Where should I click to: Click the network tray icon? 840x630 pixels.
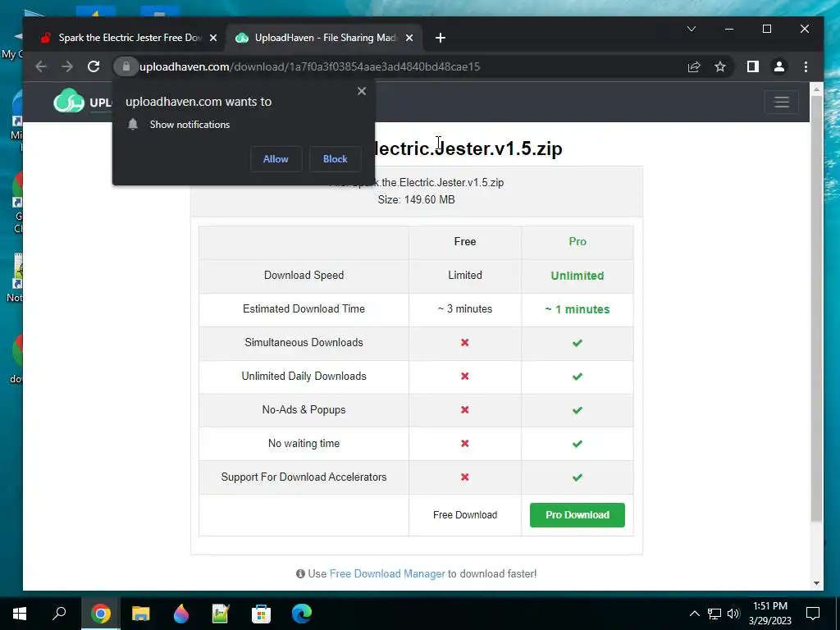tap(714, 614)
